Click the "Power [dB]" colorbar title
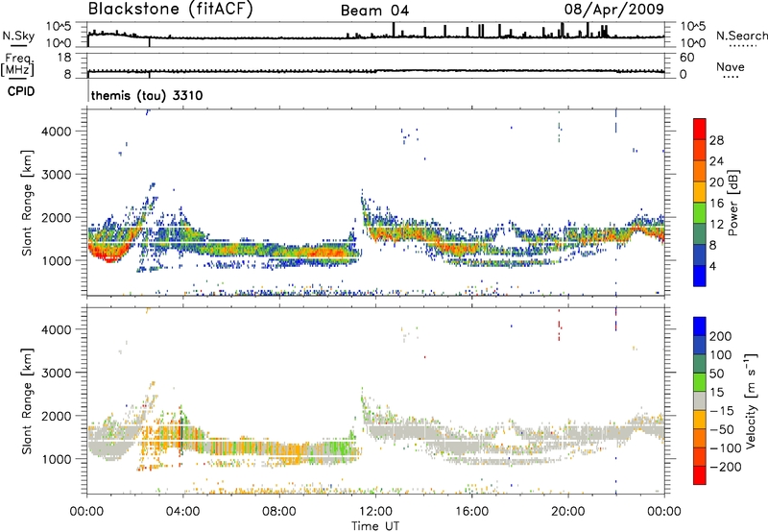768x532 pixels. (732, 203)
